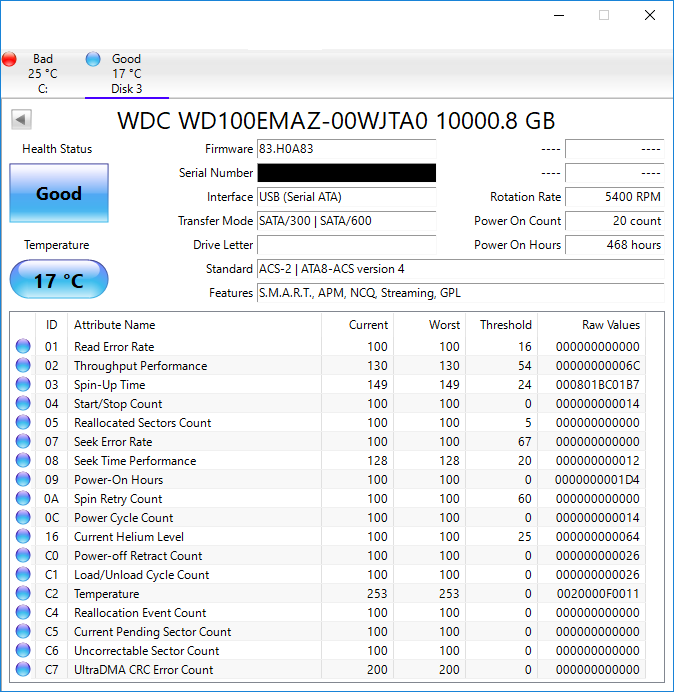Click the Firmware value field
This screenshot has width=674, height=692.
click(346, 149)
